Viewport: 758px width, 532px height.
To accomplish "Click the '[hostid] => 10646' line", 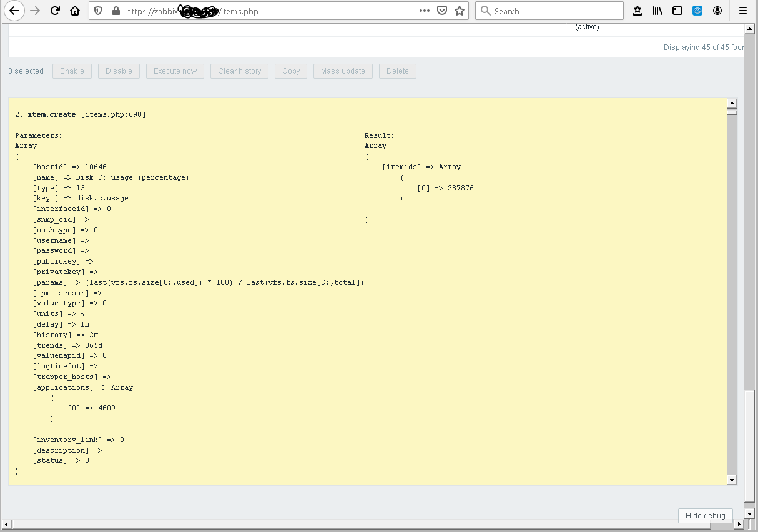I will click(70, 167).
